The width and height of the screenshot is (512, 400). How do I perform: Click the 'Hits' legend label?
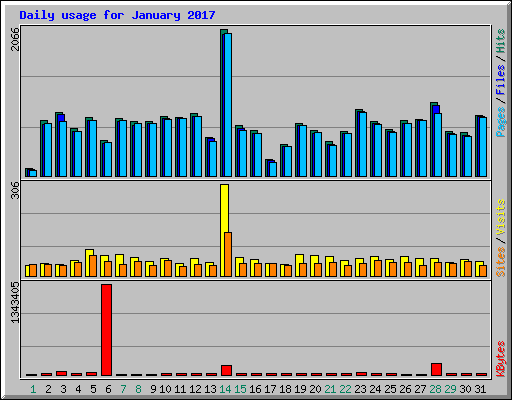click(x=501, y=41)
